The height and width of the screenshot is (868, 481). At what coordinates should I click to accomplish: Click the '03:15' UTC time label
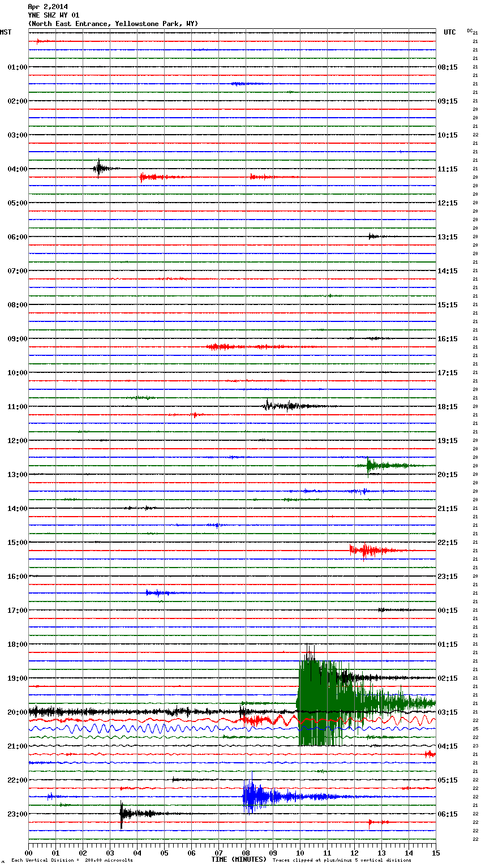[x=448, y=712]
